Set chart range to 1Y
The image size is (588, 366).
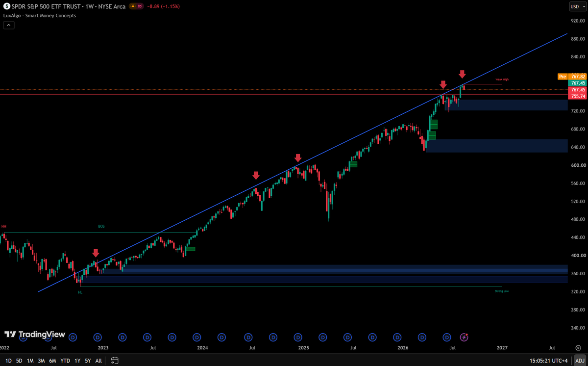77,361
